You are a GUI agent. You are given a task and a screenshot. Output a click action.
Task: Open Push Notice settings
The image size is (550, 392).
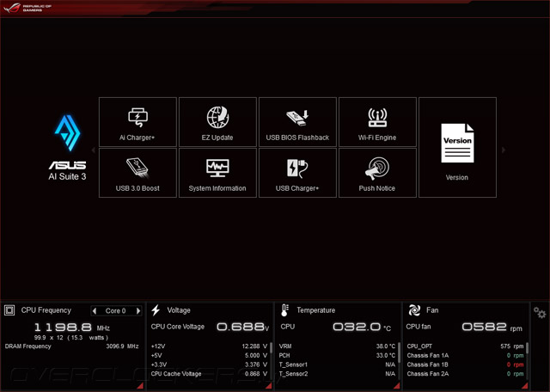[x=377, y=173]
